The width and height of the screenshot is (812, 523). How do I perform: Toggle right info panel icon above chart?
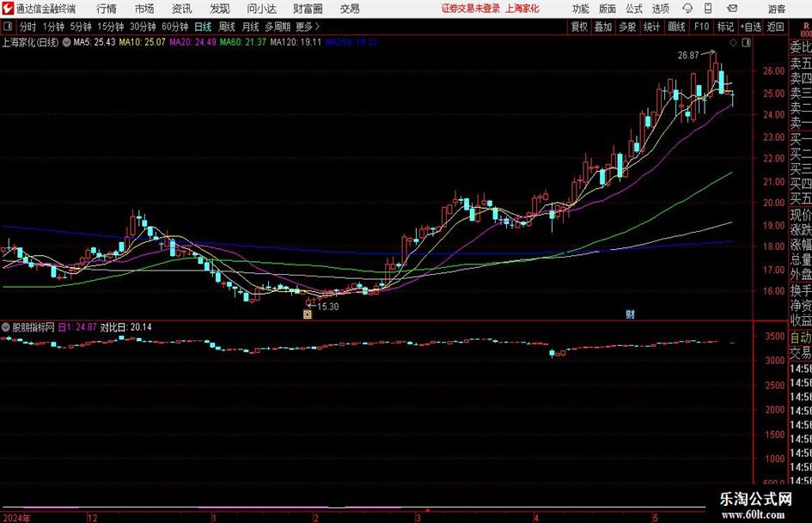pos(746,43)
